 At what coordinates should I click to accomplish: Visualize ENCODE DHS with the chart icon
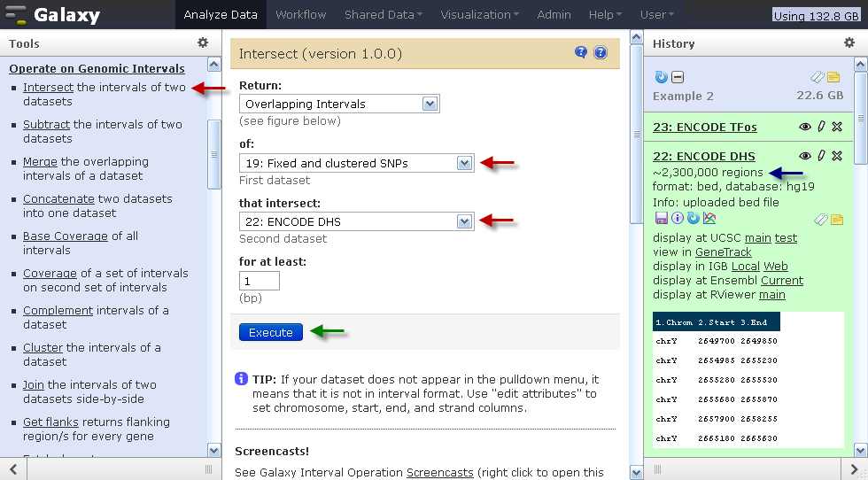(x=709, y=218)
